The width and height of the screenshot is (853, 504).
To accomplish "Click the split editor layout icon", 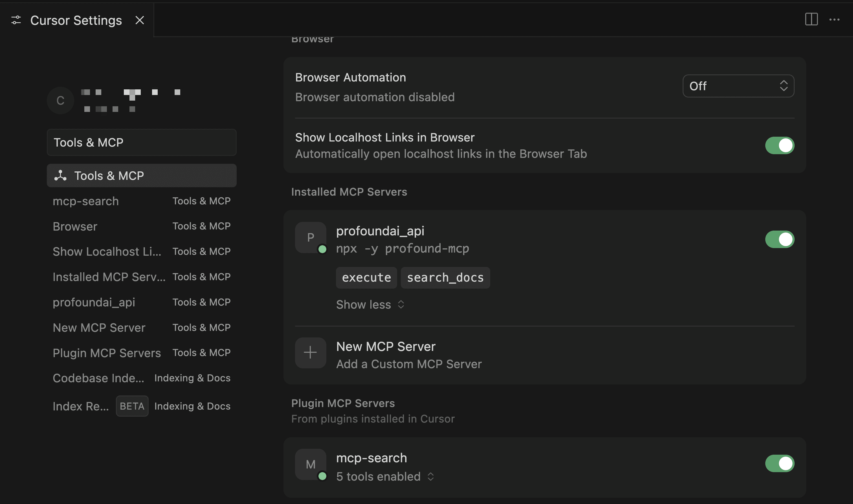I will [x=811, y=19].
